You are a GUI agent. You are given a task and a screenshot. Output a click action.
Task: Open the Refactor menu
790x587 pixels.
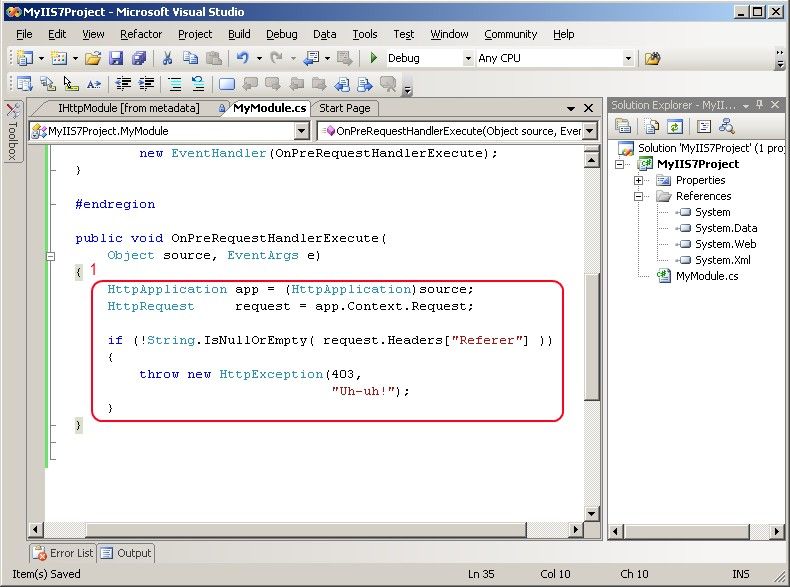coord(141,34)
